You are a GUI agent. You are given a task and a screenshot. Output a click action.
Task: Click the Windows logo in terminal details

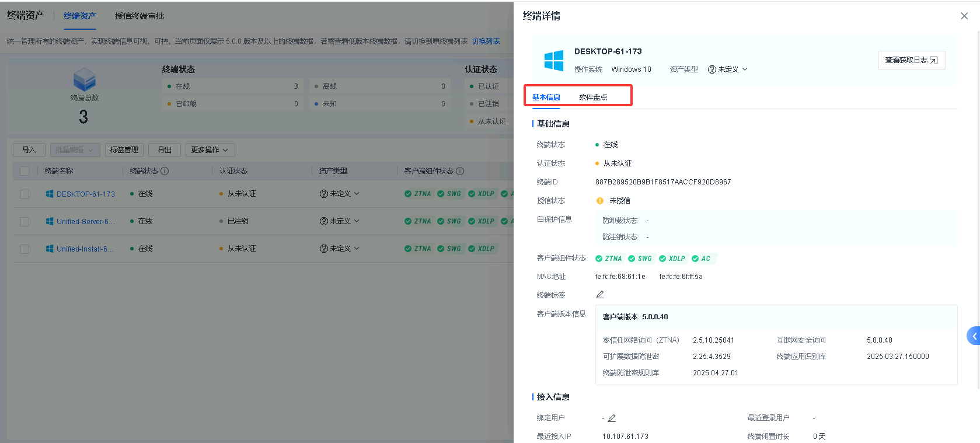[x=553, y=61]
